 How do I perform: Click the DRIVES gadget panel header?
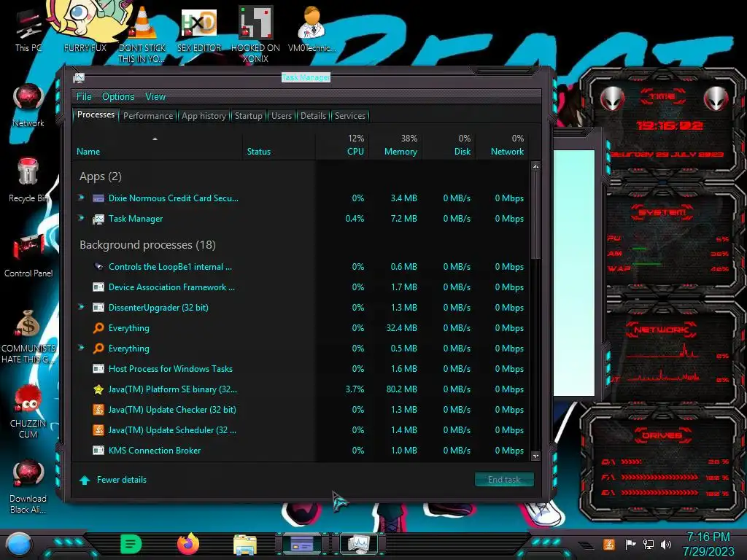click(662, 435)
